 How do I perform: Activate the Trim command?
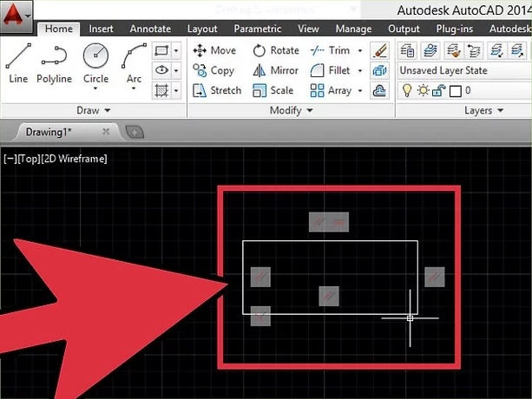click(x=330, y=50)
